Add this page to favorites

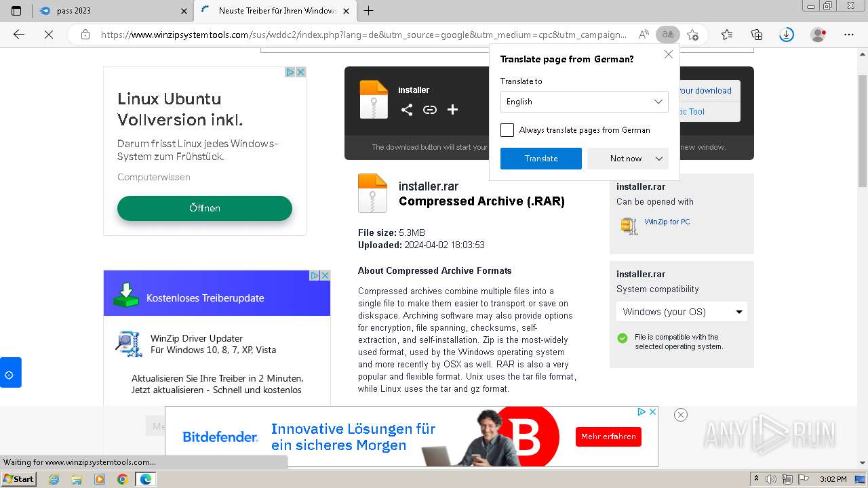(x=692, y=35)
